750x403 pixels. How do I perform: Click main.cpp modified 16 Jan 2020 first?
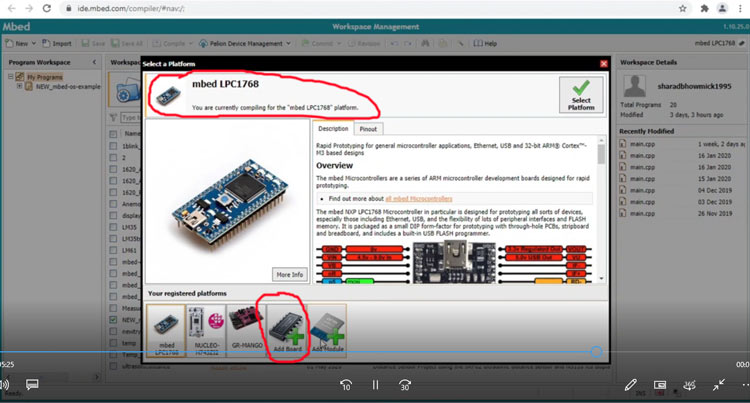point(642,155)
